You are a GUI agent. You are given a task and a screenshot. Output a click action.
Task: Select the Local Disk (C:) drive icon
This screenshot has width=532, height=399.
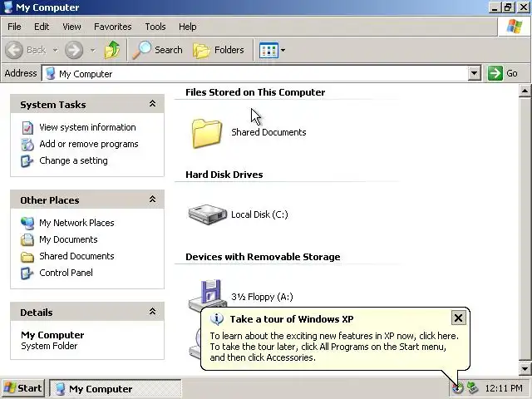click(x=207, y=214)
